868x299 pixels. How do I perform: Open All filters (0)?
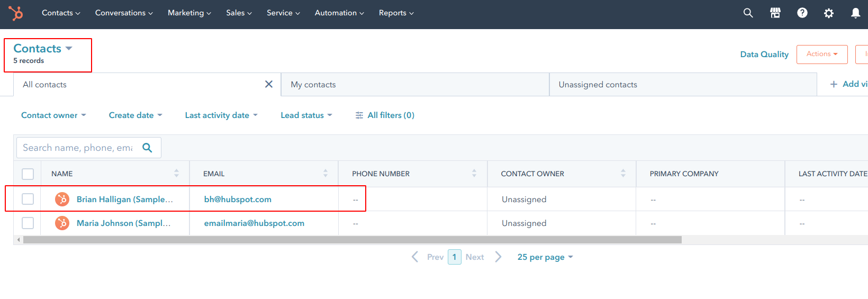click(385, 115)
